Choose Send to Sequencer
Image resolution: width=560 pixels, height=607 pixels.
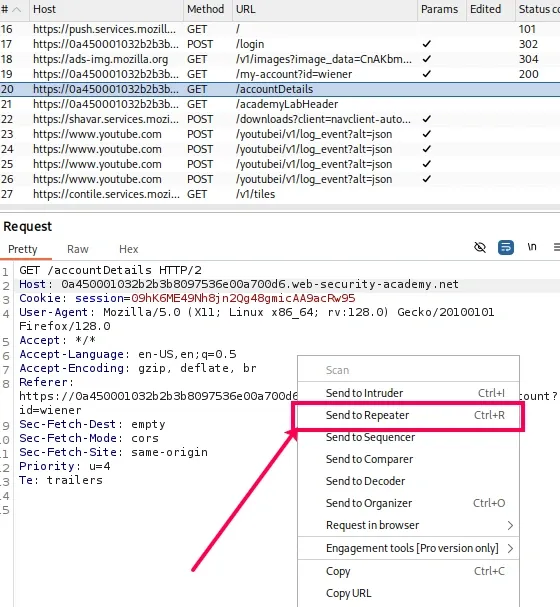pyautogui.click(x=408, y=437)
